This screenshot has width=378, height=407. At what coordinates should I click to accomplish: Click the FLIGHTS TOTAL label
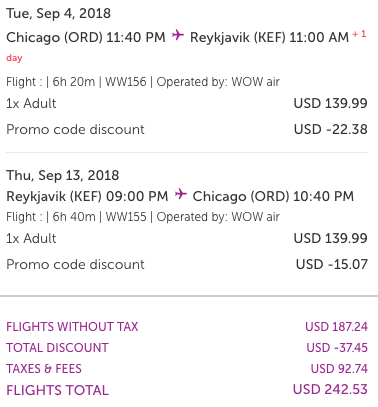click(x=57, y=390)
